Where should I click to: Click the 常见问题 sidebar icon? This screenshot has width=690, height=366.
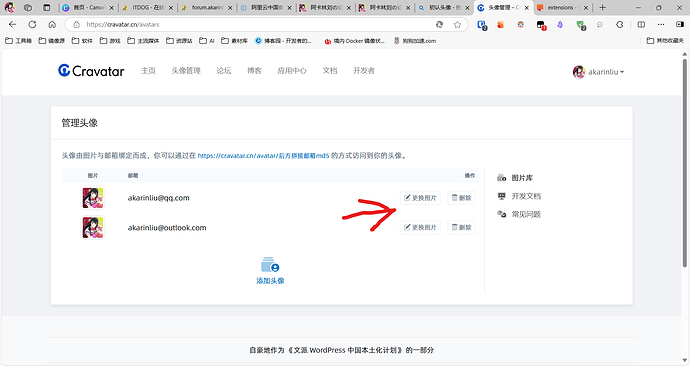(502, 214)
